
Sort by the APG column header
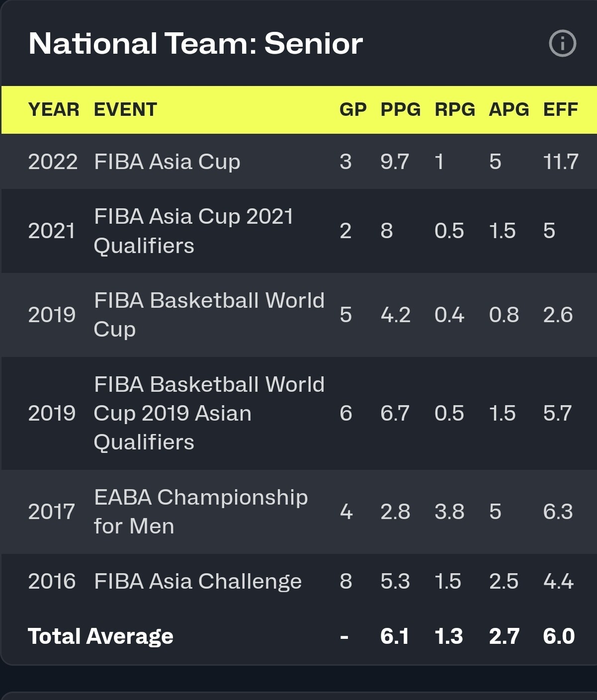tap(509, 109)
